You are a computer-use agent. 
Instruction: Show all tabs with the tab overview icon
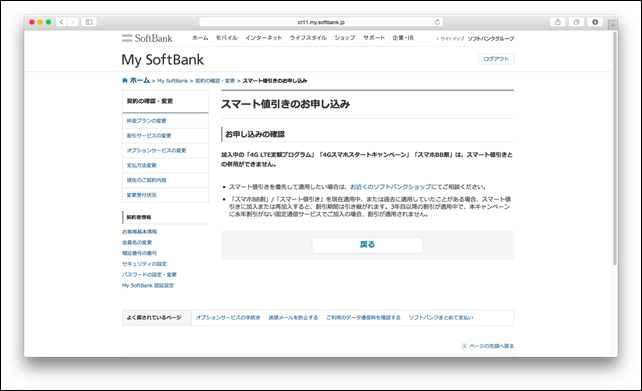pyautogui.click(x=576, y=22)
